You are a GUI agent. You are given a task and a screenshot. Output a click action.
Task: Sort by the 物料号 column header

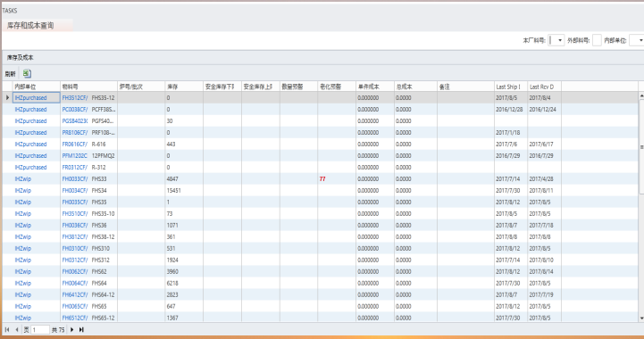pos(88,87)
